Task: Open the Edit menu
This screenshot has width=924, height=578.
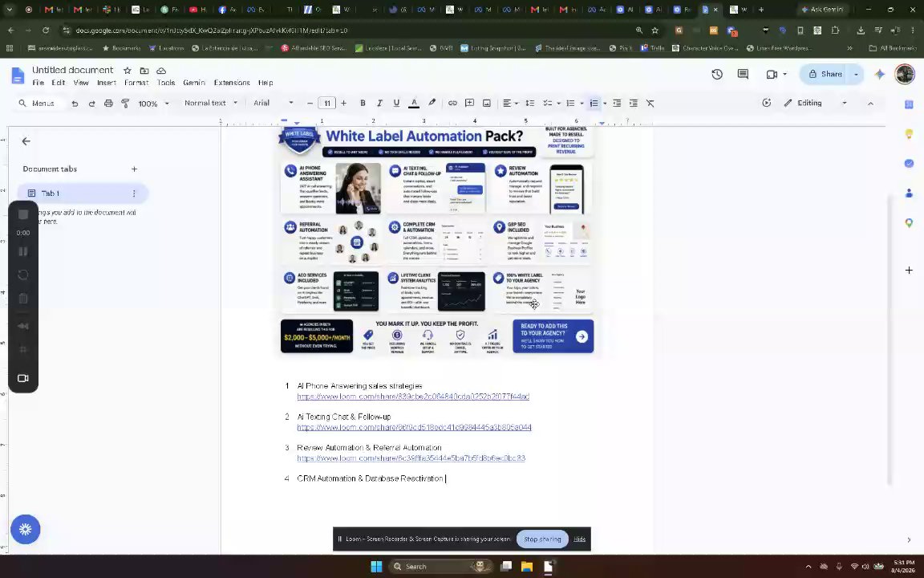Action: pyautogui.click(x=59, y=83)
